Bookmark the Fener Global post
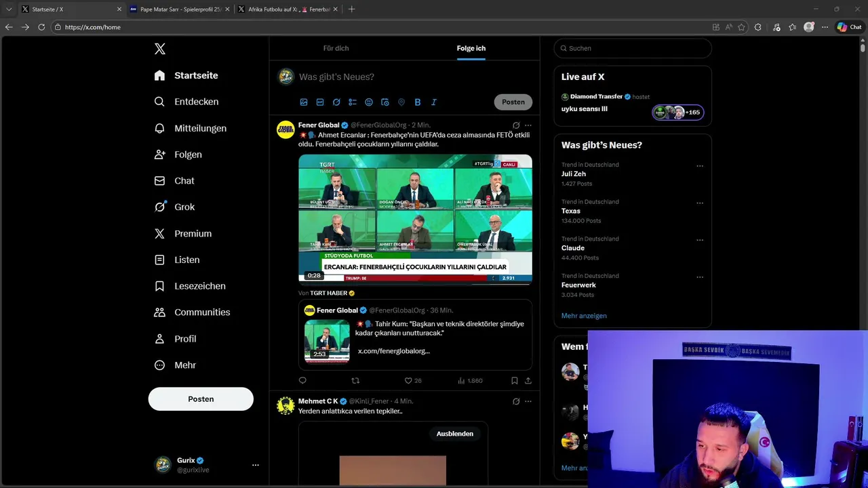The image size is (868, 488). pos(515,381)
